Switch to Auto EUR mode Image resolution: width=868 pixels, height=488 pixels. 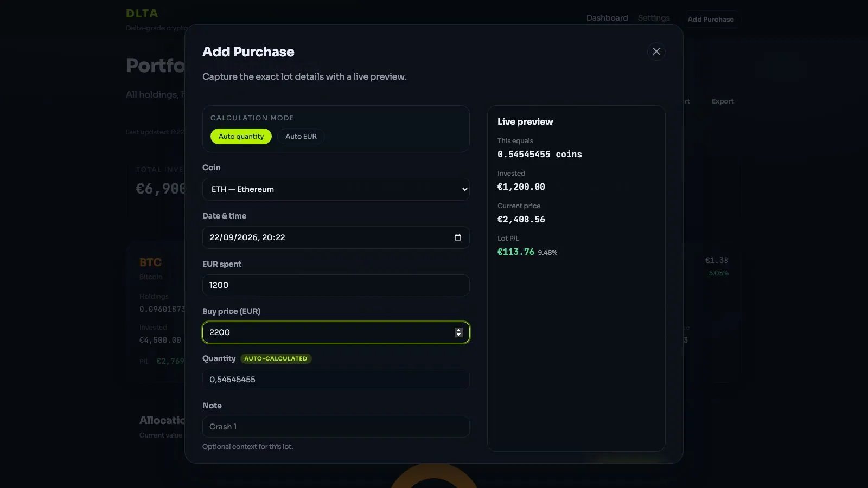click(301, 137)
